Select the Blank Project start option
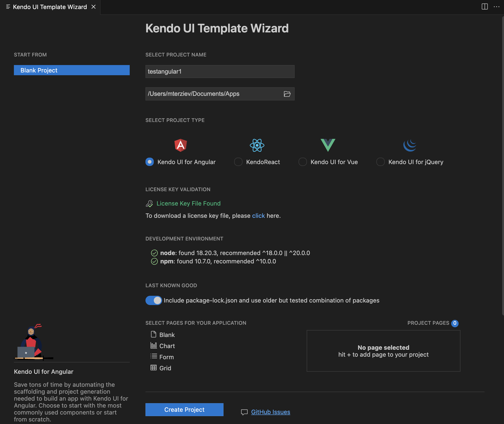The image size is (504, 424). [x=71, y=70]
